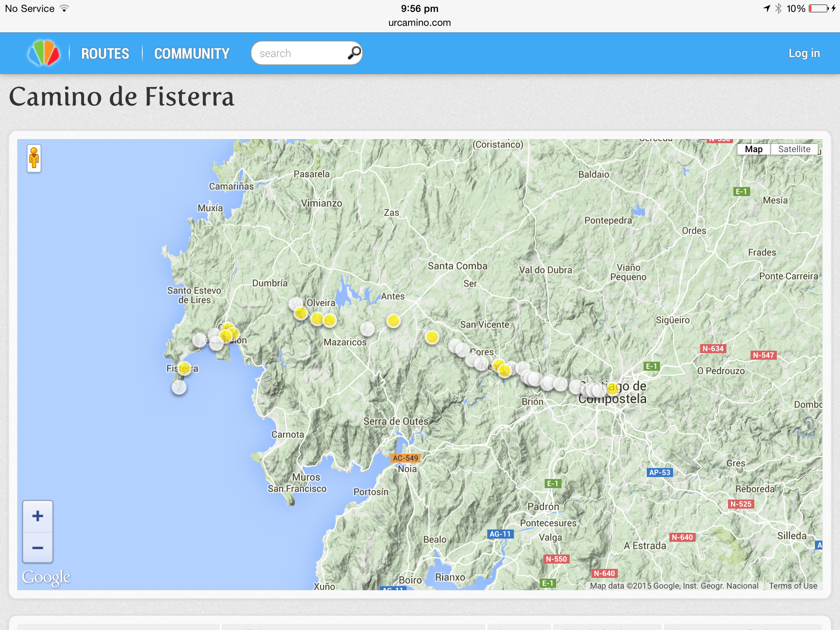Switch map to Map view

click(x=753, y=149)
